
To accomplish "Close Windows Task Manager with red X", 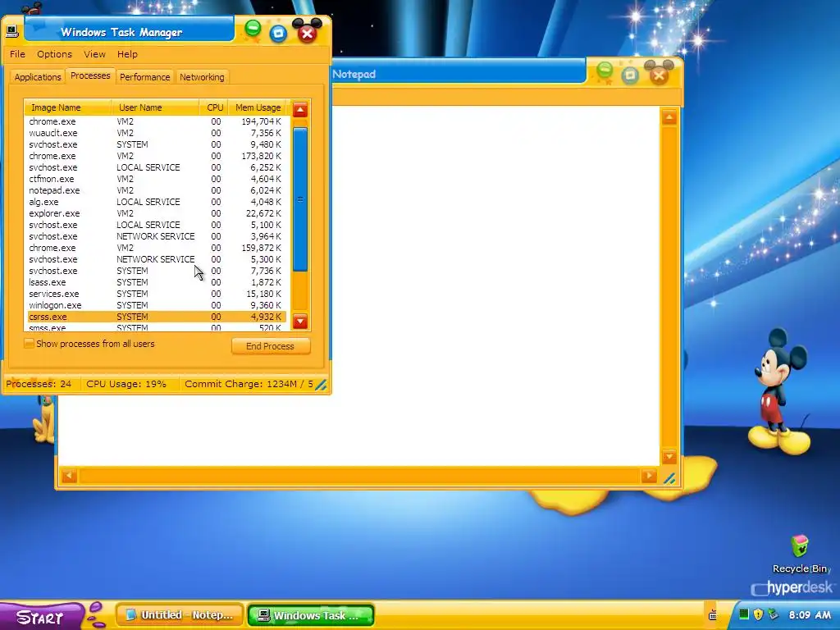I will [307, 33].
